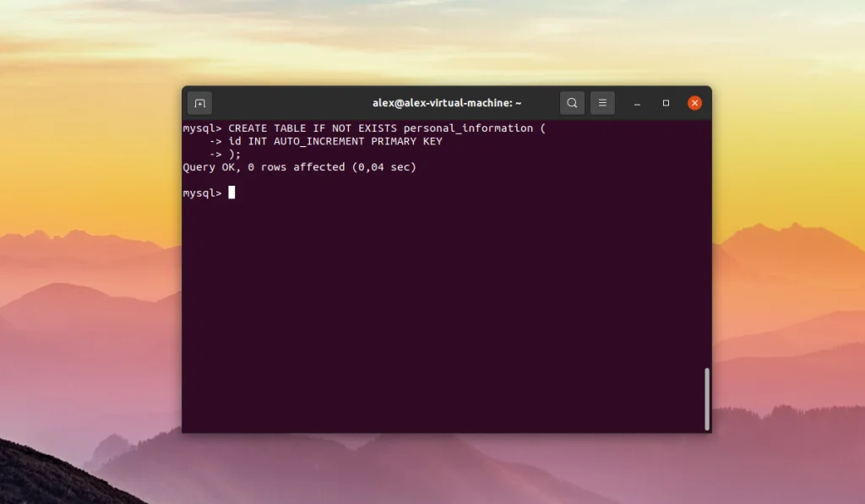Open the terminal options menu icon
The width and height of the screenshot is (865, 504).
pyautogui.click(x=602, y=102)
